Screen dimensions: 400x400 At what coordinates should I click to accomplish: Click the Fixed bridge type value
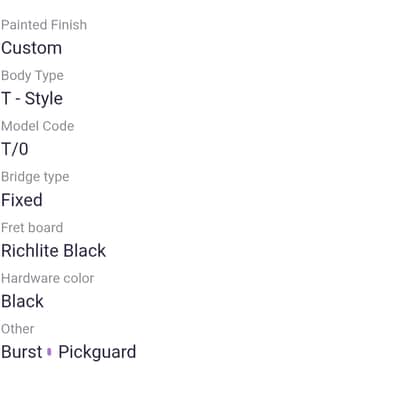(22, 200)
